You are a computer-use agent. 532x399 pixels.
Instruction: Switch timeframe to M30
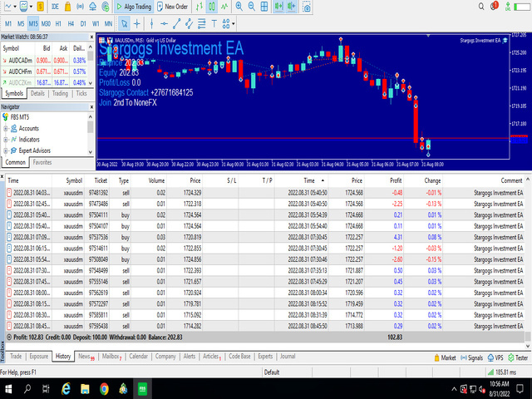pos(46,23)
